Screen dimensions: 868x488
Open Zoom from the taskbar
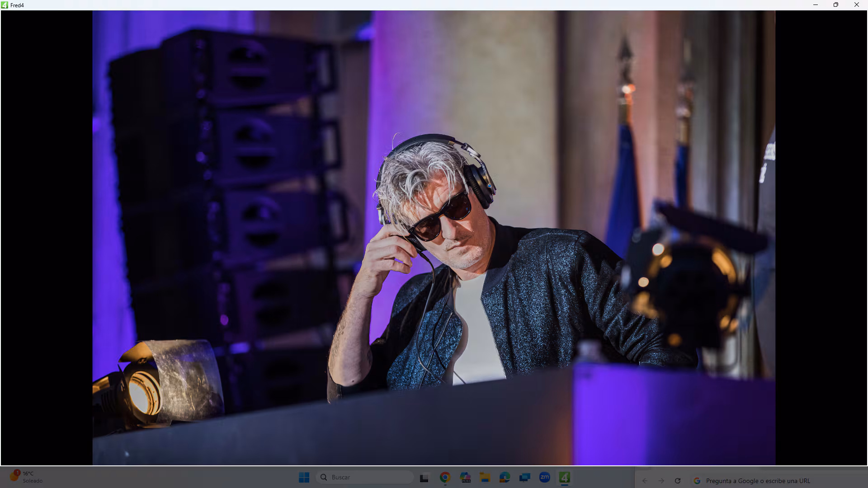pyautogui.click(x=544, y=477)
